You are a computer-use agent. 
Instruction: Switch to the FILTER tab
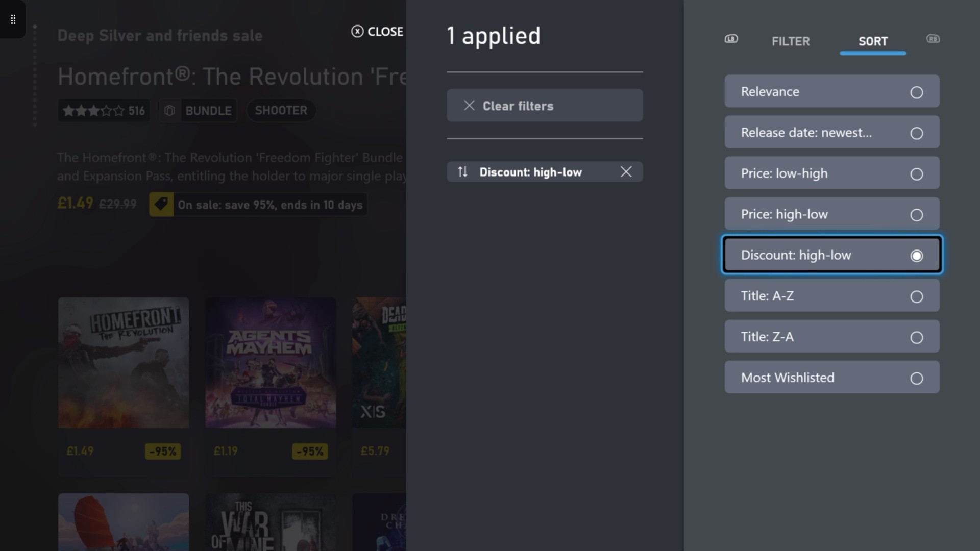pyautogui.click(x=790, y=41)
